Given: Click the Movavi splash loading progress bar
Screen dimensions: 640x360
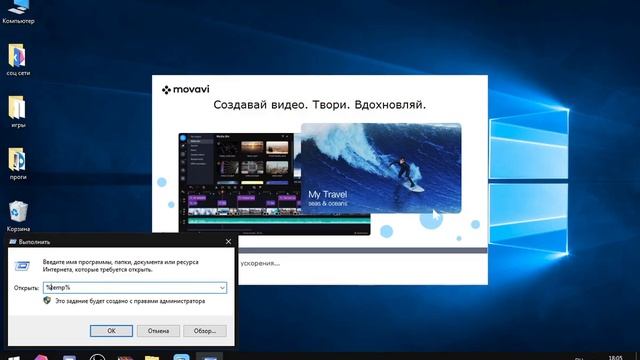Looking at the screenshot, I should click(362, 250).
